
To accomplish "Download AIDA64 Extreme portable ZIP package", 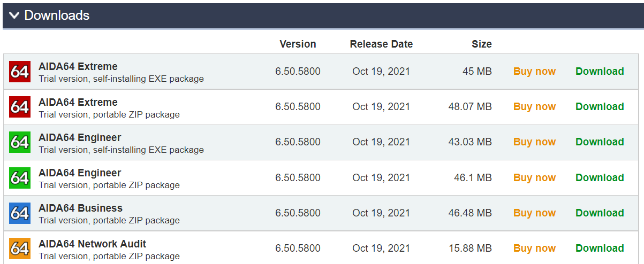I will tap(600, 106).
